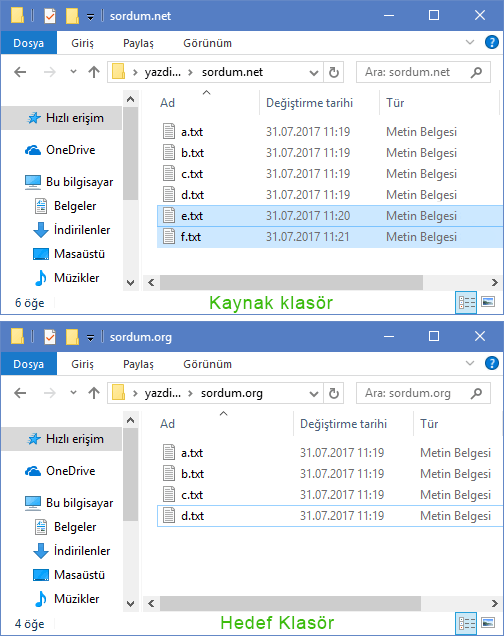Click Properties checkmark icon in sordum.org title bar

click(50, 337)
